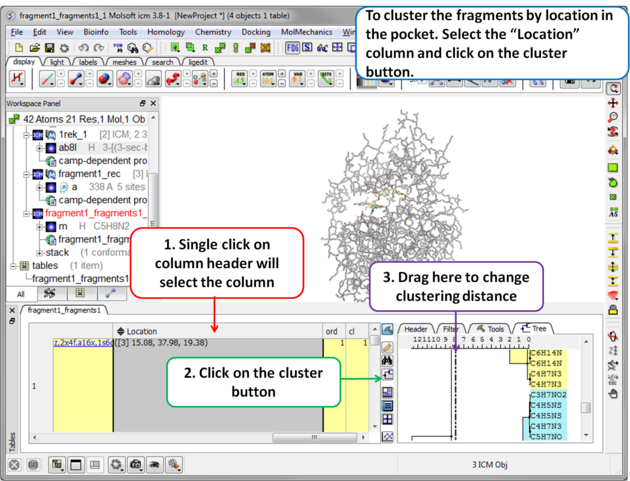Viewport: 630px width, 481px height.
Task: Toggle the FOG button in toolbar
Action: [x=292, y=47]
